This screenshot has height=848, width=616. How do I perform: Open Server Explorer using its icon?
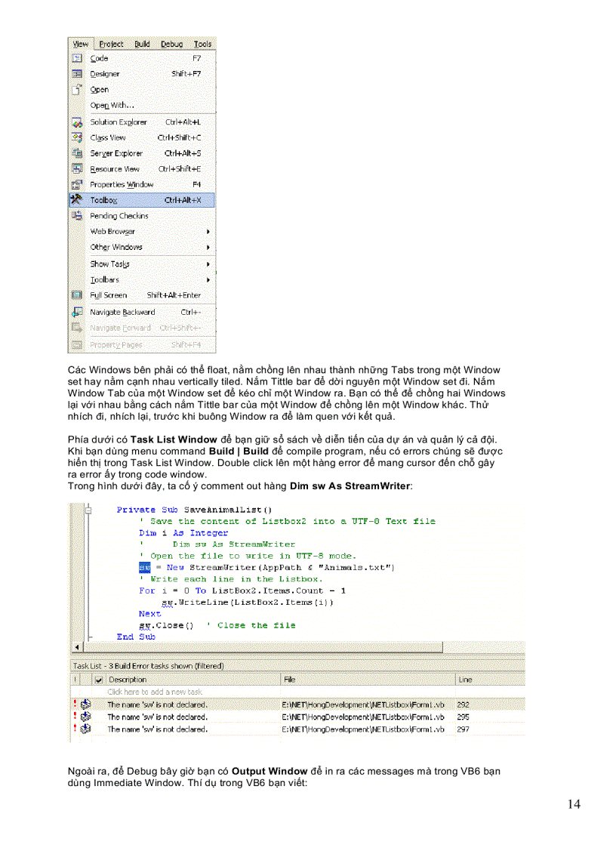tap(77, 153)
